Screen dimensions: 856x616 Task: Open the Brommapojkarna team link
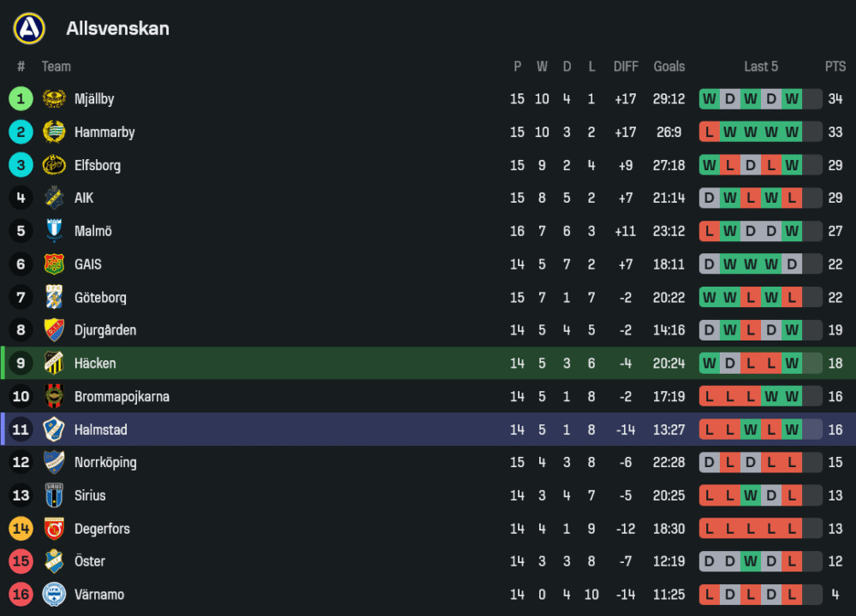point(122,396)
